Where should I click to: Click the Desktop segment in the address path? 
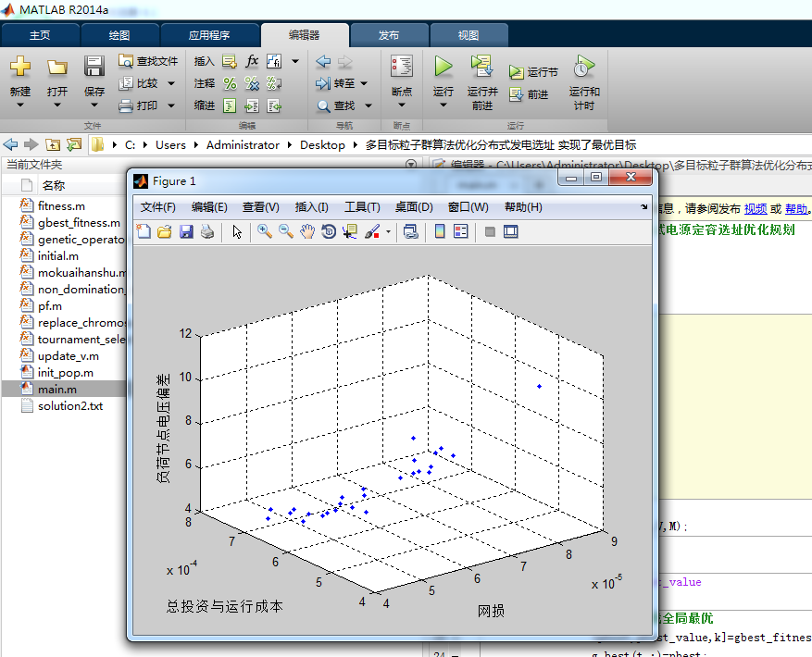[322, 145]
